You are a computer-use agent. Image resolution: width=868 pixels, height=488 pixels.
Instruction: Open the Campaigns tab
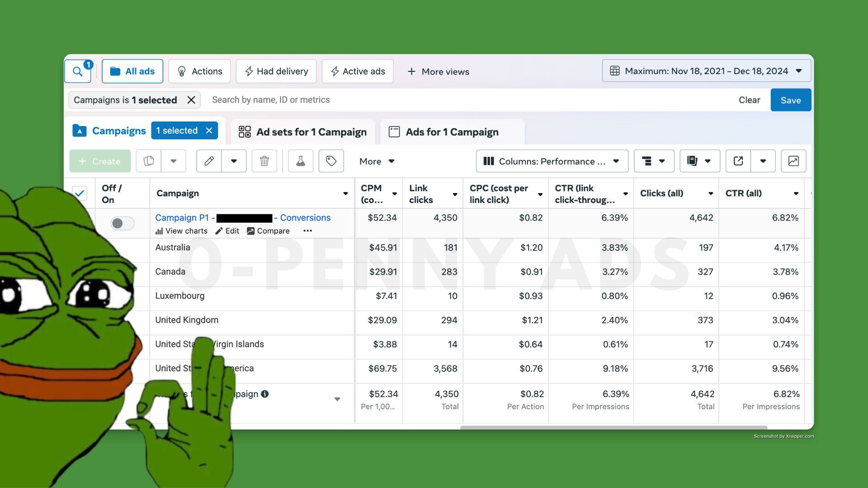[x=109, y=131]
